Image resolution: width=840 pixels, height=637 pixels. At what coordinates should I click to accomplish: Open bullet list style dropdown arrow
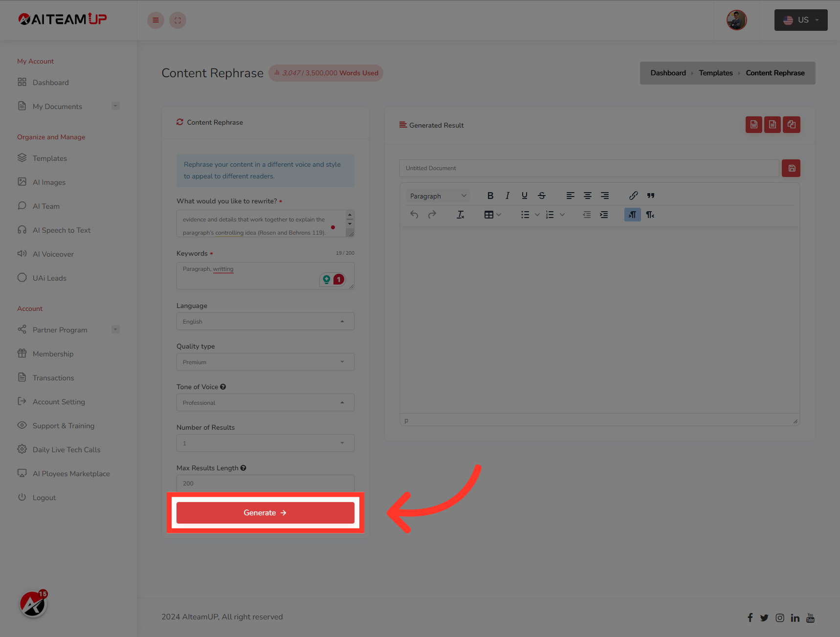coord(537,215)
